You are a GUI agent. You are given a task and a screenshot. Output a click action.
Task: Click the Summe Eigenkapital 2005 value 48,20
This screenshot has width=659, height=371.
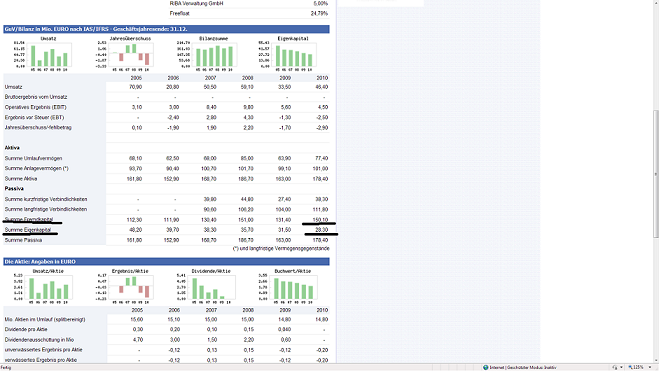tap(135, 230)
